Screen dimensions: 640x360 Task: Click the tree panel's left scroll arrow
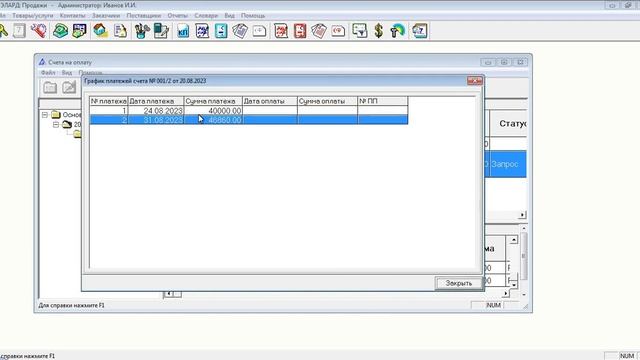pos(168,294)
